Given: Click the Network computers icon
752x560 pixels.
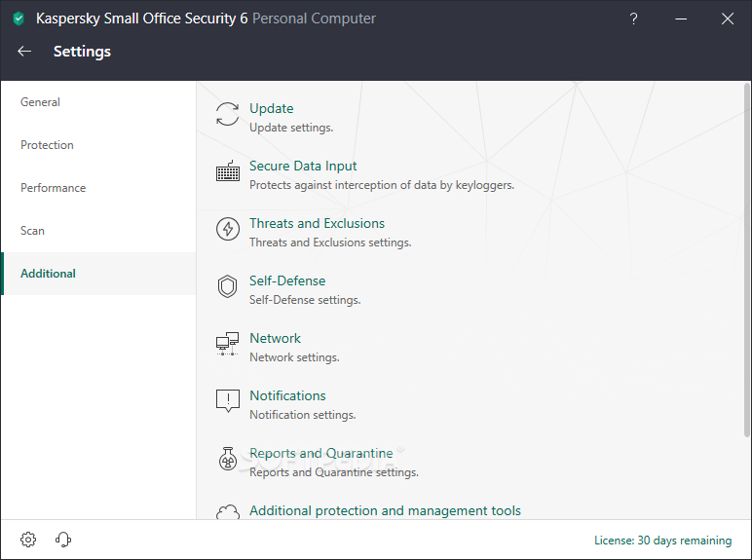Looking at the screenshot, I should click(x=227, y=344).
